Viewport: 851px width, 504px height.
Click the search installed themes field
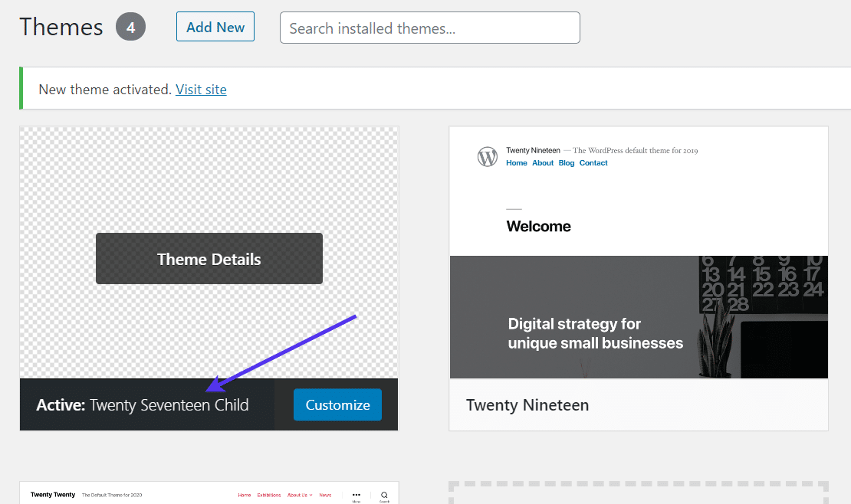coord(429,28)
